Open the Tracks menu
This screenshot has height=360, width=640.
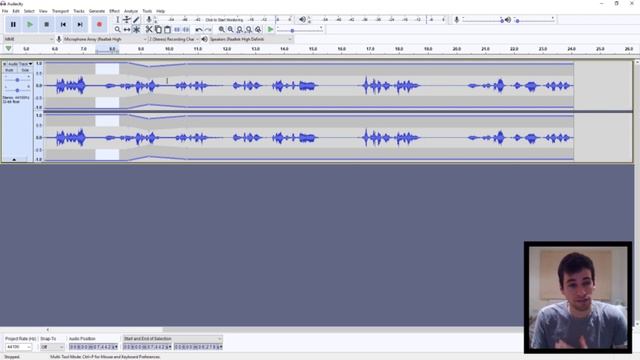[79, 11]
